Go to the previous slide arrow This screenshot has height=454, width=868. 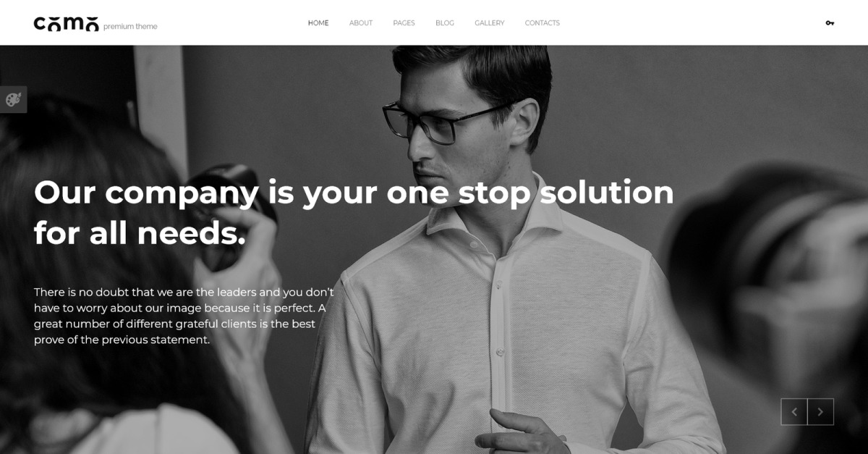click(794, 412)
